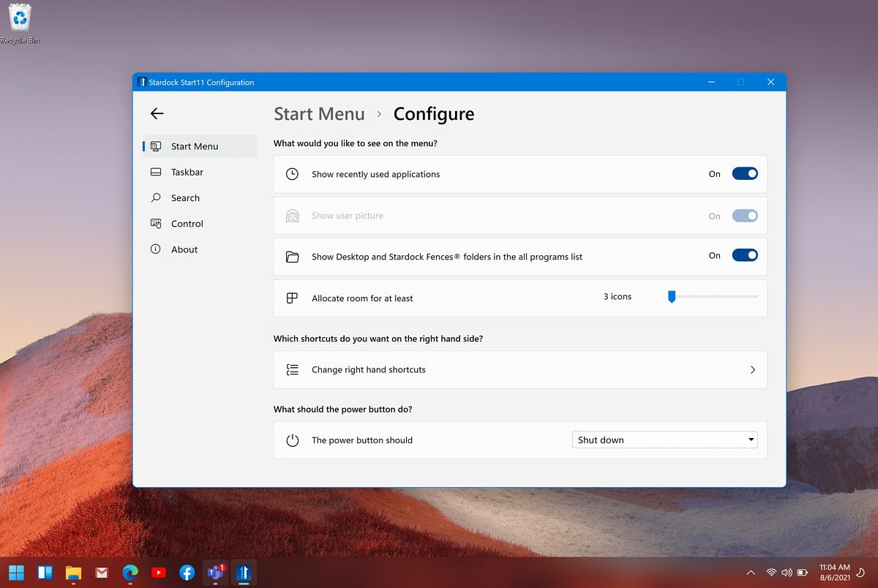This screenshot has height=588, width=878.
Task: Click the Start Menu breadcrumb link
Action: (x=319, y=113)
